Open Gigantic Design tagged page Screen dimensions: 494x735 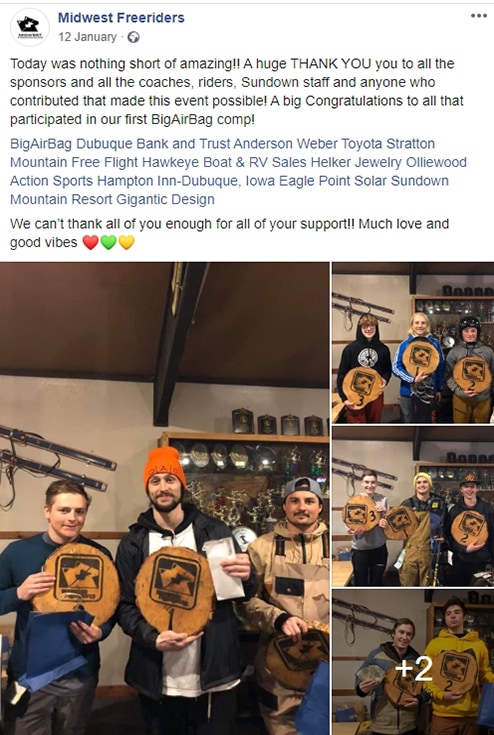[165, 200]
